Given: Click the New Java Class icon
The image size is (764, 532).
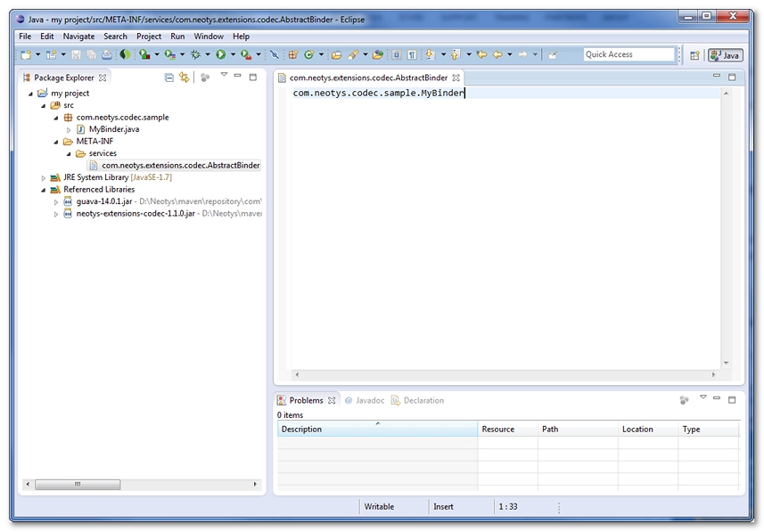Looking at the screenshot, I should click(308, 55).
